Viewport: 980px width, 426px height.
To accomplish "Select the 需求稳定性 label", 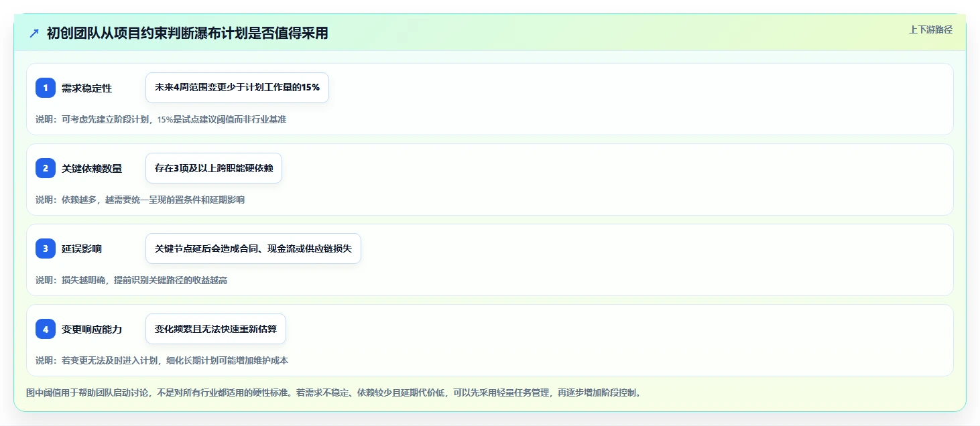I will click(x=86, y=88).
